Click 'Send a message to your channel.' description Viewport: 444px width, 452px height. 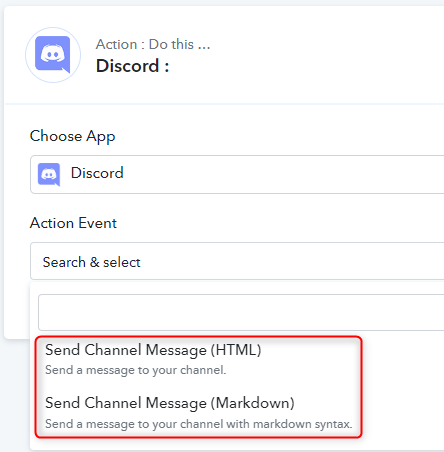(x=136, y=370)
